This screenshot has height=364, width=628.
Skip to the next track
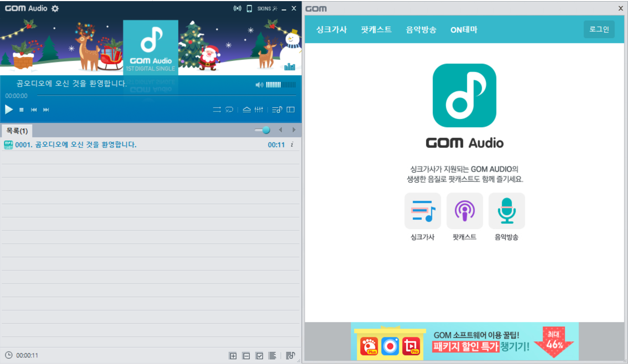click(46, 110)
